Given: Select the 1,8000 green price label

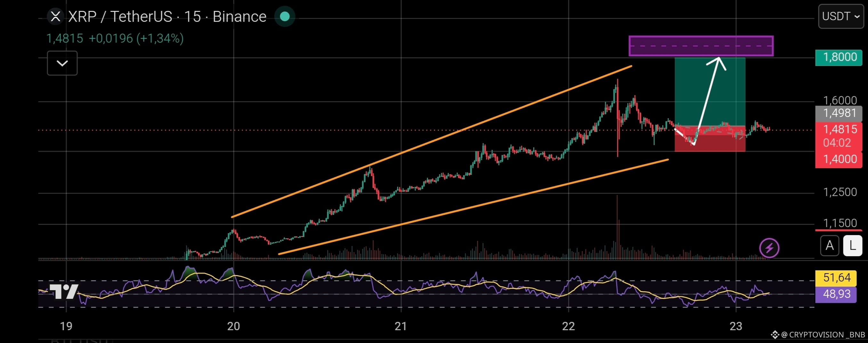Looking at the screenshot, I should 839,57.
